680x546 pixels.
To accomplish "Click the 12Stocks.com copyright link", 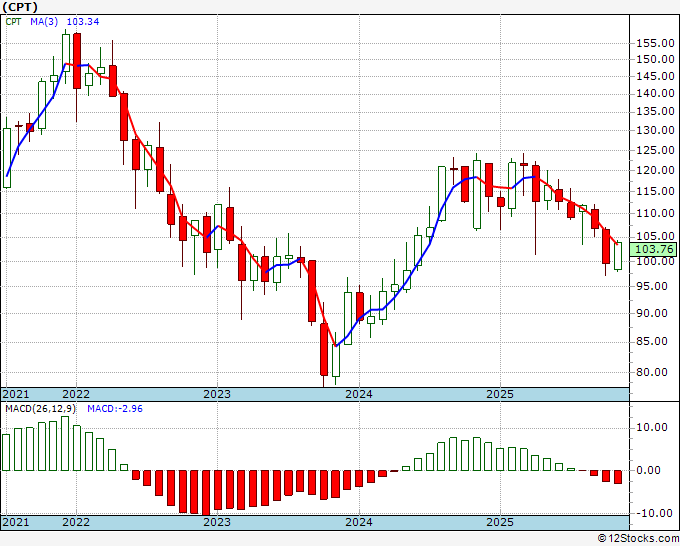I will click(x=638, y=539).
